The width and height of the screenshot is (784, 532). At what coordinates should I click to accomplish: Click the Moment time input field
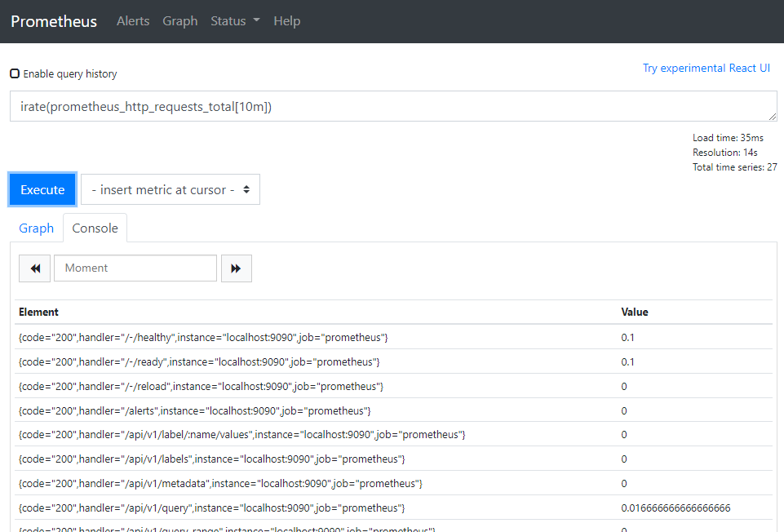pyautogui.click(x=135, y=268)
